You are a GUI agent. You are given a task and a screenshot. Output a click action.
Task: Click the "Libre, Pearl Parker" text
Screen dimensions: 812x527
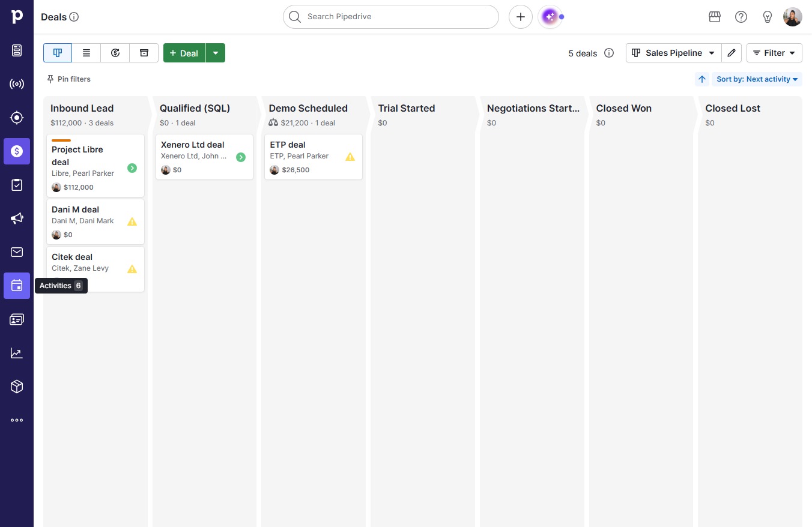83,173
